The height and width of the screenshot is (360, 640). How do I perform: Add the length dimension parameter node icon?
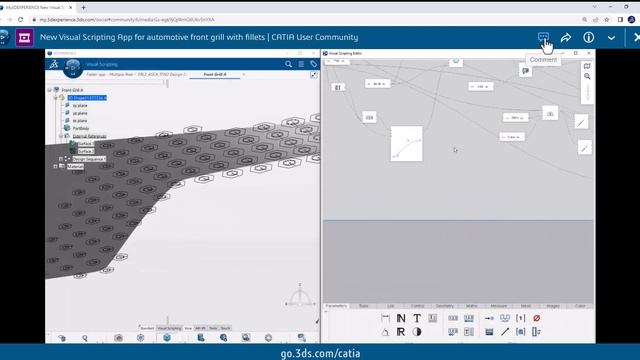tap(385, 318)
